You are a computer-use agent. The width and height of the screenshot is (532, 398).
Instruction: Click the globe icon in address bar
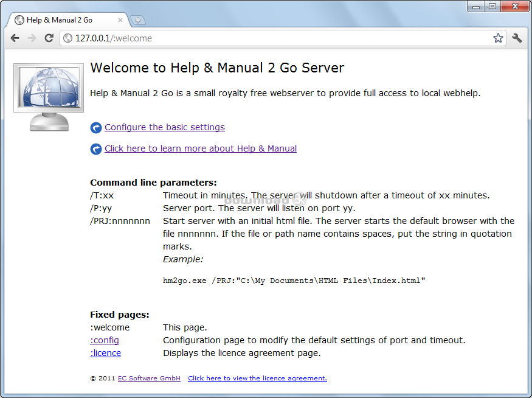68,38
